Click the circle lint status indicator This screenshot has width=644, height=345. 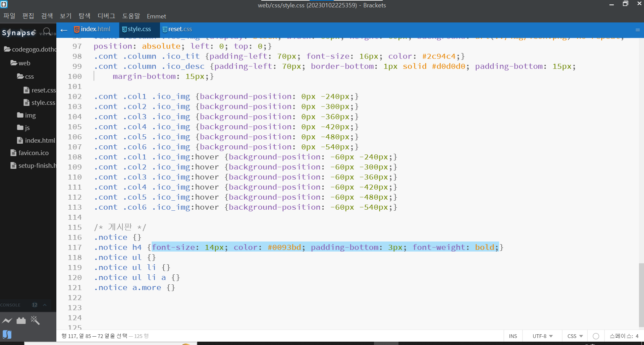tap(596, 336)
